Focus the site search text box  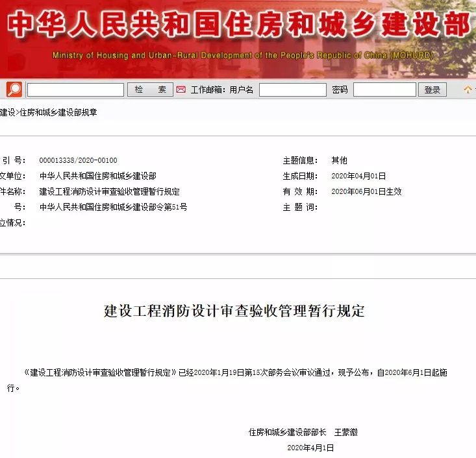pyautogui.click(x=75, y=90)
